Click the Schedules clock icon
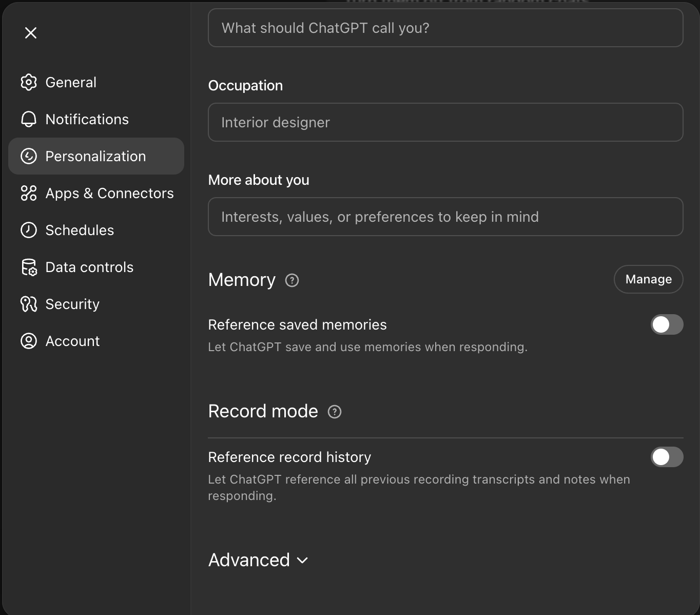 click(x=29, y=230)
